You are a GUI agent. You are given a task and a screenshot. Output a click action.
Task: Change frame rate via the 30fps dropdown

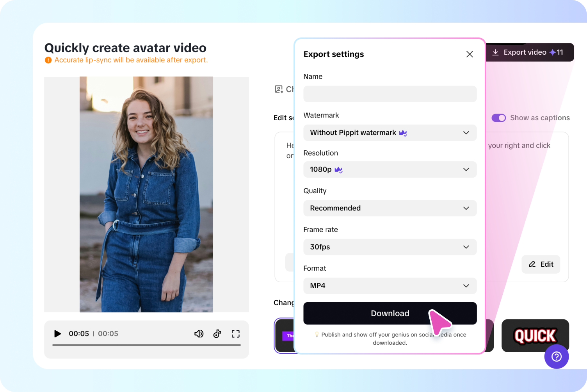(390, 247)
